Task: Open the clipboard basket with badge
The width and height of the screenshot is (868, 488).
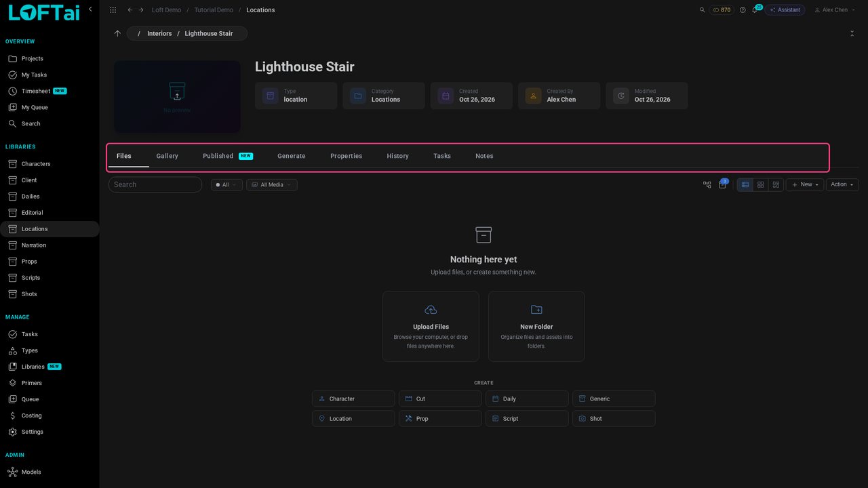Action: point(722,184)
